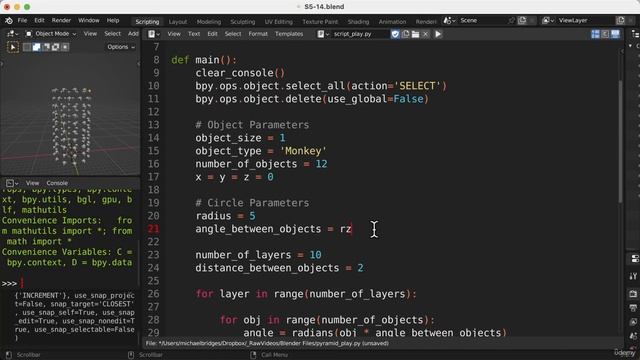Switch to the Layout workspace tab
Screen dimensions: 640x360
tap(178, 22)
